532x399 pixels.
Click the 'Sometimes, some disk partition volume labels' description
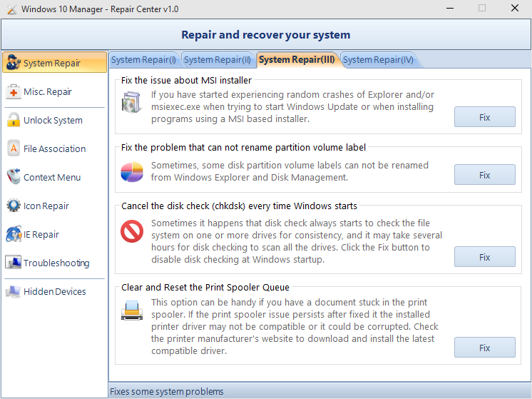coord(290,171)
